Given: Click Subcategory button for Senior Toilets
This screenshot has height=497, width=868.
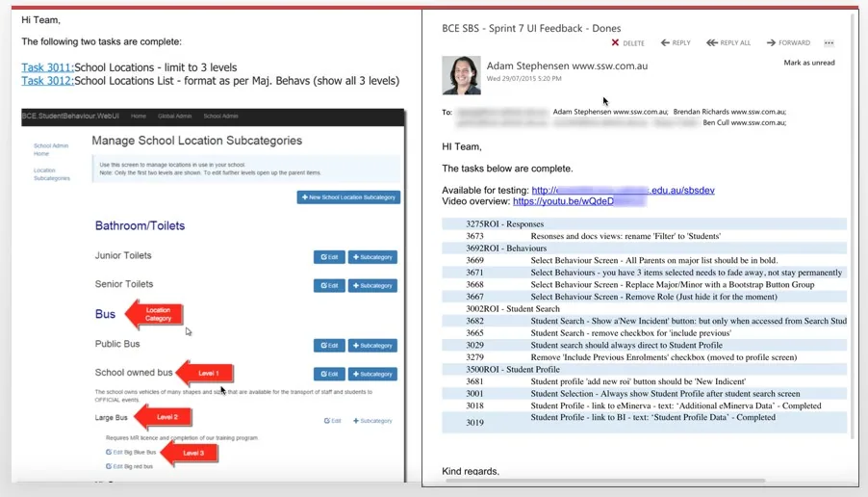Looking at the screenshot, I should [x=372, y=286].
